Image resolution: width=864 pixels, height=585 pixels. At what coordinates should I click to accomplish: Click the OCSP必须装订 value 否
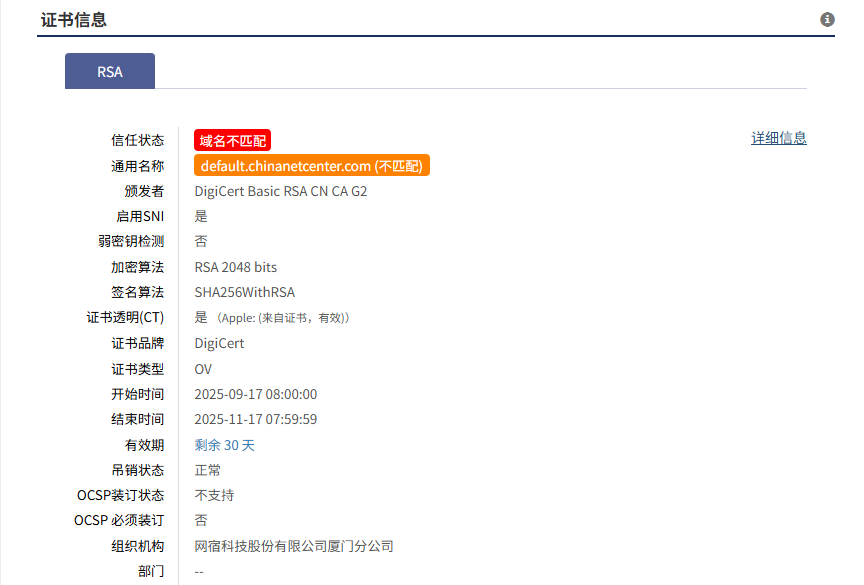199,520
